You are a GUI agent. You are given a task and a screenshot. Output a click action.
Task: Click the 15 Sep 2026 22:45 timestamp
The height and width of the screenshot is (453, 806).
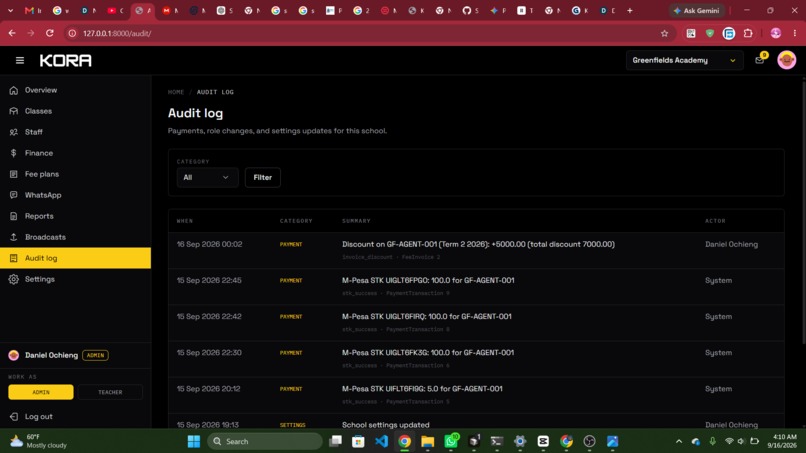(x=209, y=280)
